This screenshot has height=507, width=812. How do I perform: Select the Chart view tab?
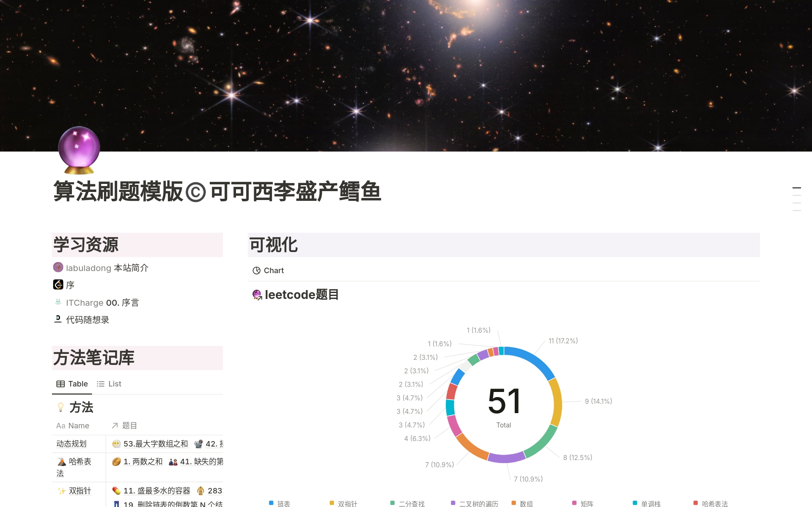click(268, 271)
